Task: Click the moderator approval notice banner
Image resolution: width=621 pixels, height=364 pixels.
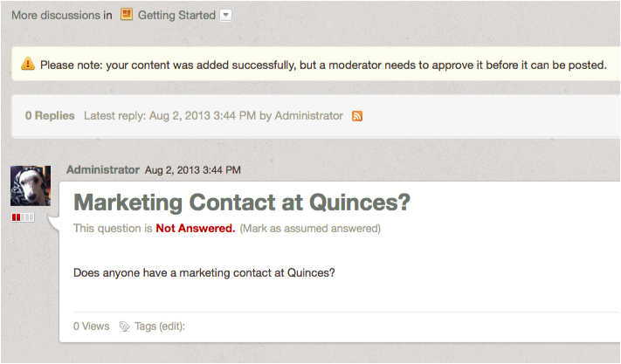Action: tap(316, 64)
